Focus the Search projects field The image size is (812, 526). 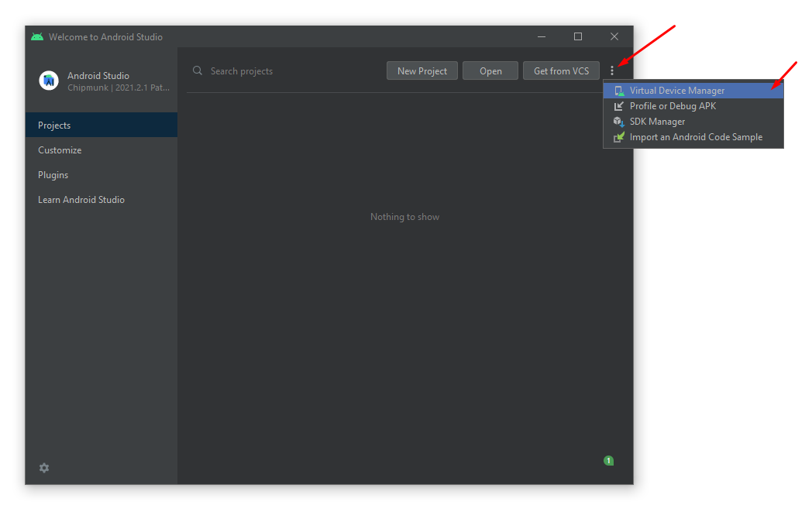click(x=285, y=71)
